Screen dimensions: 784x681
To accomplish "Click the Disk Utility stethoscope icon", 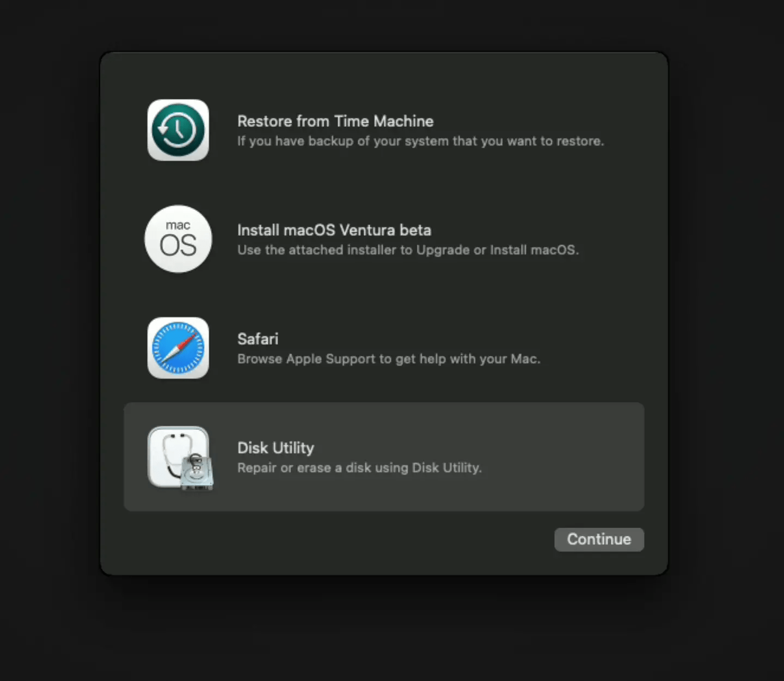I will [180, 458].
